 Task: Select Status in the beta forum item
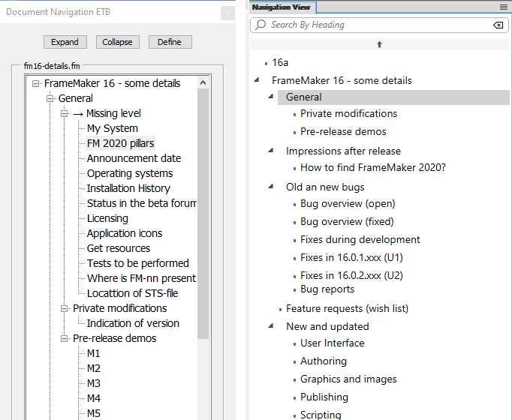pyautogui.click(x=141, y=203)
